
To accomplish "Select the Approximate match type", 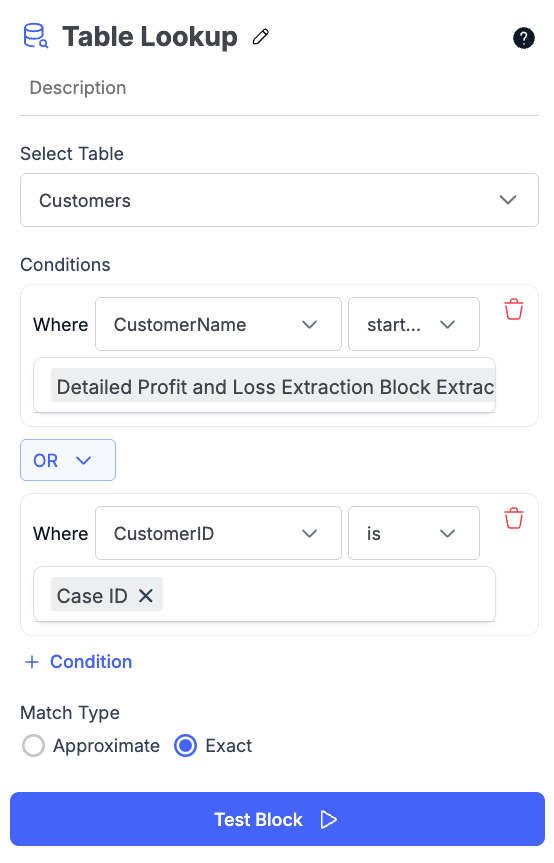I will tap(33, 746).
